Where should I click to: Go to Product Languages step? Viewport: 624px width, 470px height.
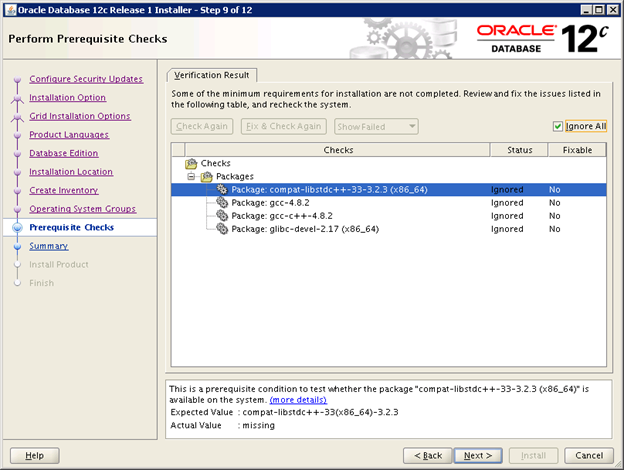(x=69, y=135)
